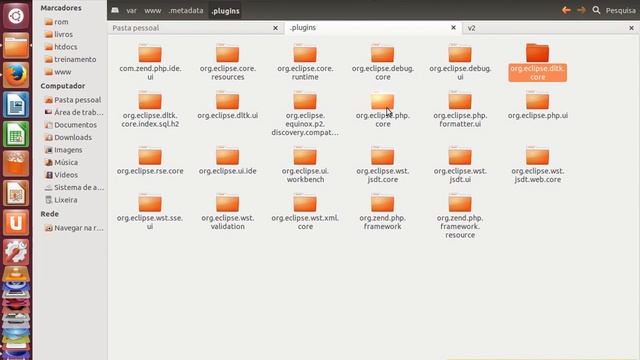Open org.zend.php.framework.resource folder
Image resolution: width=640 pixels, height=360 pixels.
click(460, 216)
